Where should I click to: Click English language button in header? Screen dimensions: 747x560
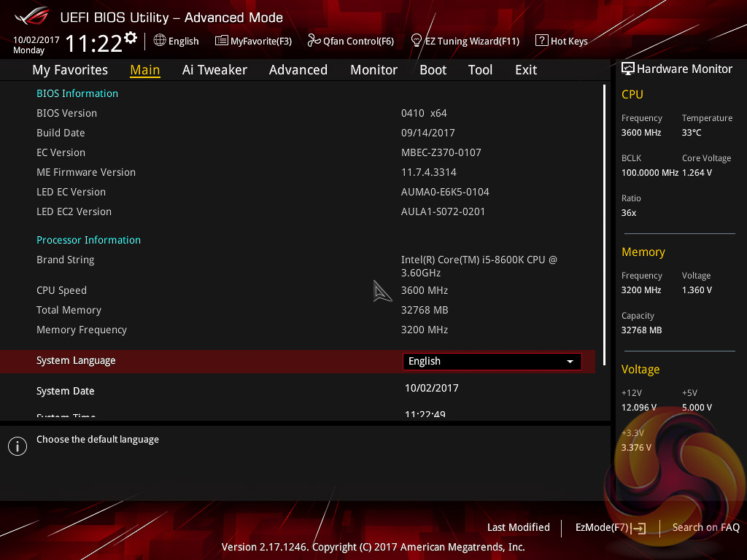pos(176,41)
